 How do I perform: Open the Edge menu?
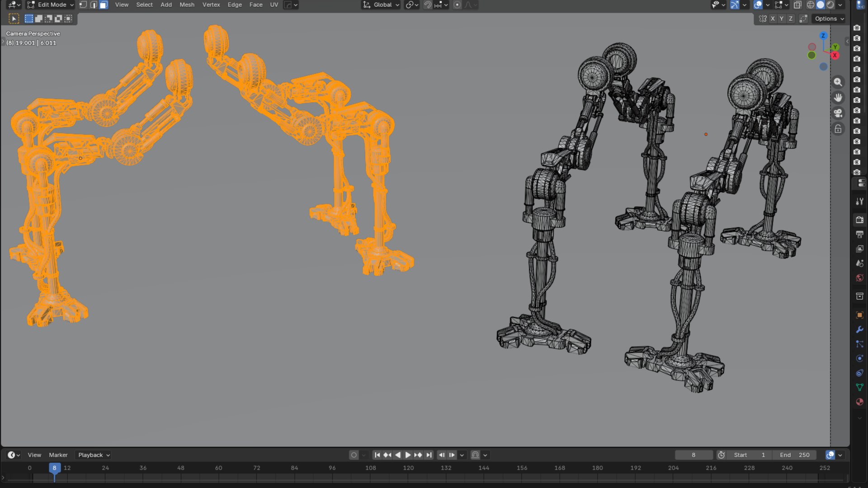pos(235,5)
